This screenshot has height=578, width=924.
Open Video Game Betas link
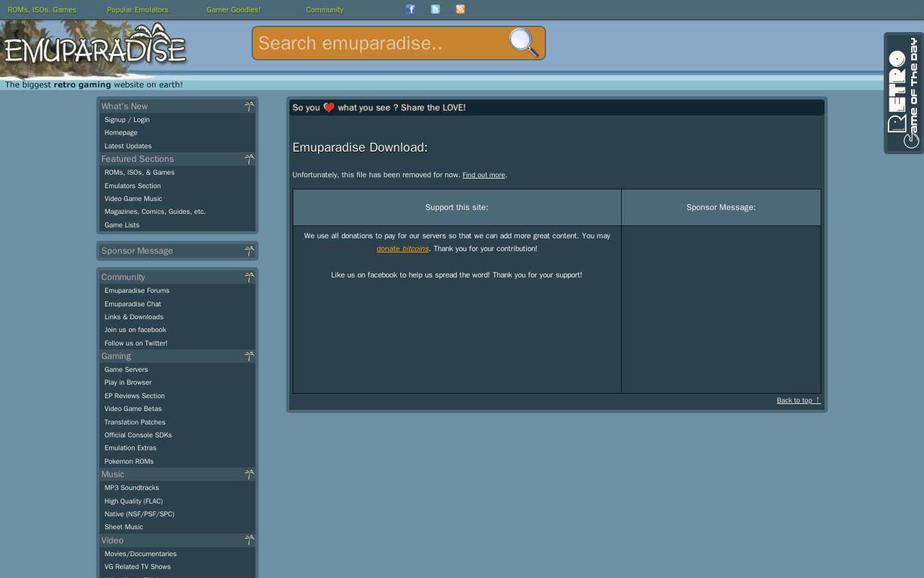(x=133, y=408)
